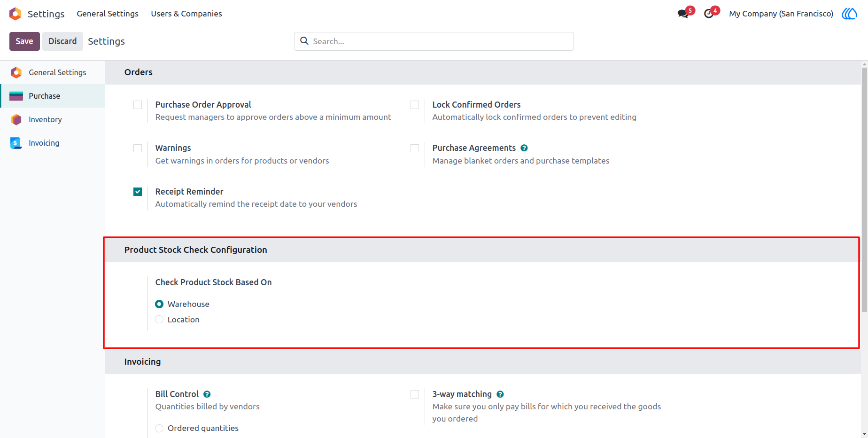Click the Invoicing sidebar icon

coord(16,143)
